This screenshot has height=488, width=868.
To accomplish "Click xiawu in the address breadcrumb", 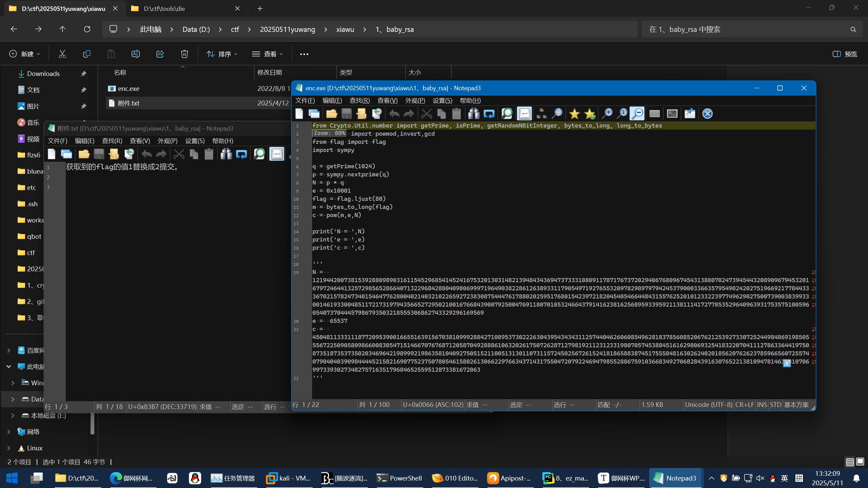I will [345, 30].
